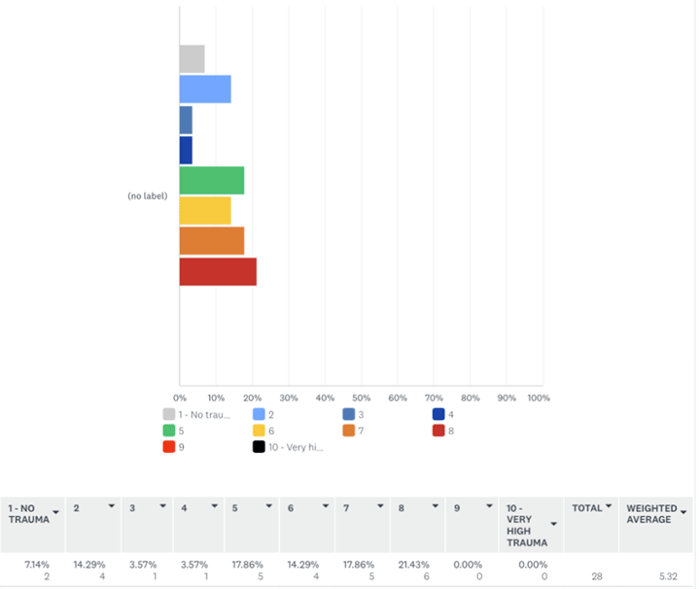Image resolution: width=700 pixels, height=589 pixels.
Task: Click the dark blue bar for rating 4
Action: pos(186,150)
